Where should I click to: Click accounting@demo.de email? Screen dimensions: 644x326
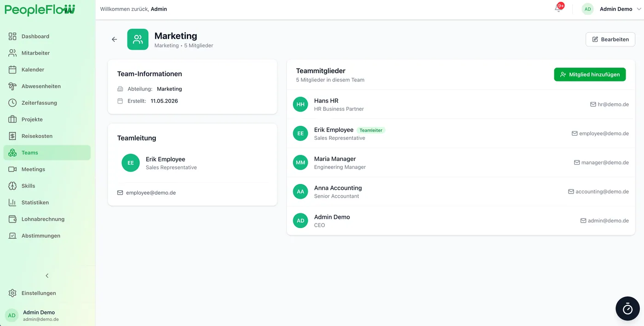602,192
